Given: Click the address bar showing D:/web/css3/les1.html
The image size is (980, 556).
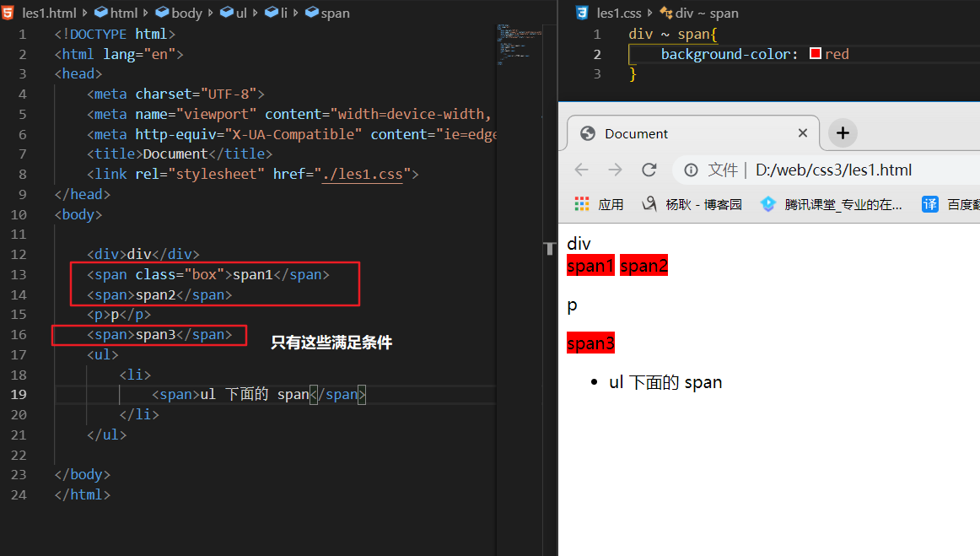Looking at the screenshot, I should (x=833, y=170).
